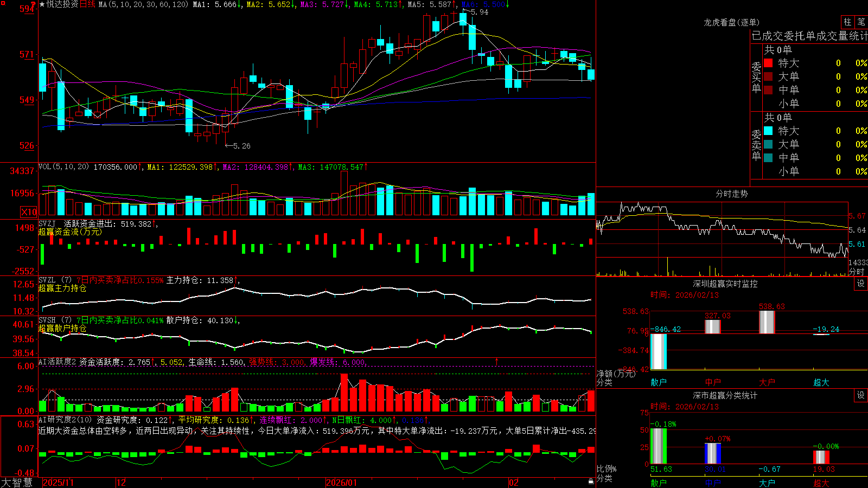Click the 中户 bar showing 327.03
This screenshot has width=868, height=488.
tap(713, 326)
